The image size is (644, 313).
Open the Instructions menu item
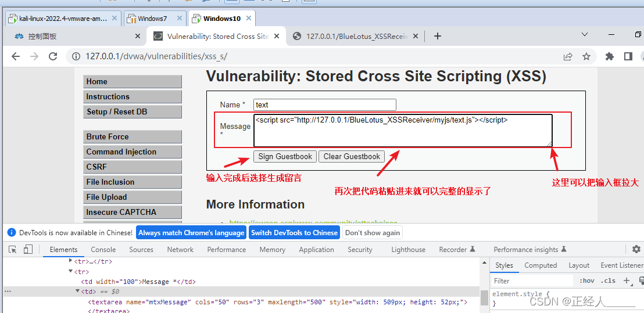(133, 97)
